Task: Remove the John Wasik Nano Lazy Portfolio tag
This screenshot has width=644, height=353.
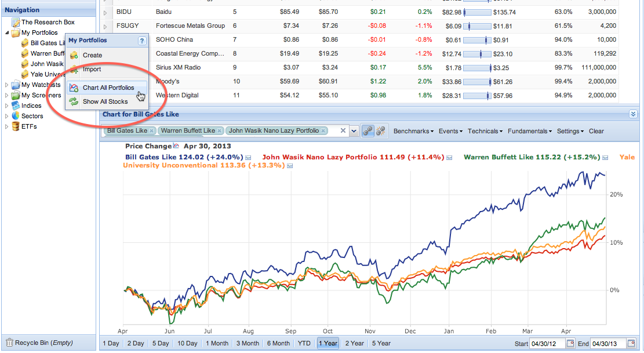Action: tap(323, 130)
